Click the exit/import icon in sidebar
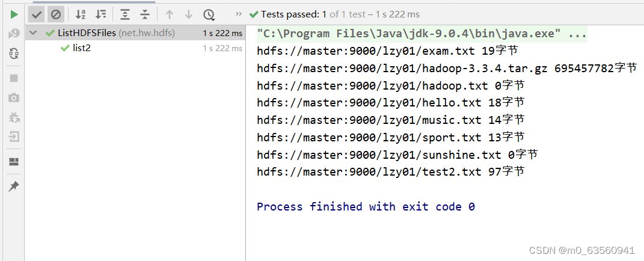 (x=14, y=137)
